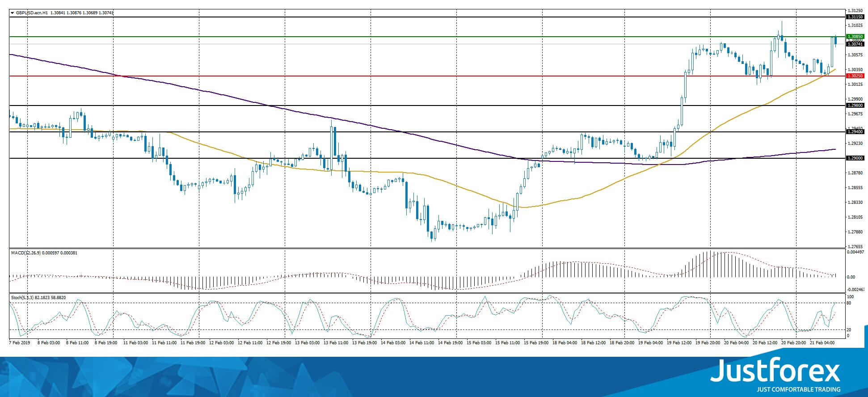This screenshot has height=397, width=868.
Task: Click the 8 Feb 03:00 time axis label
Action: tap(49, 343)
